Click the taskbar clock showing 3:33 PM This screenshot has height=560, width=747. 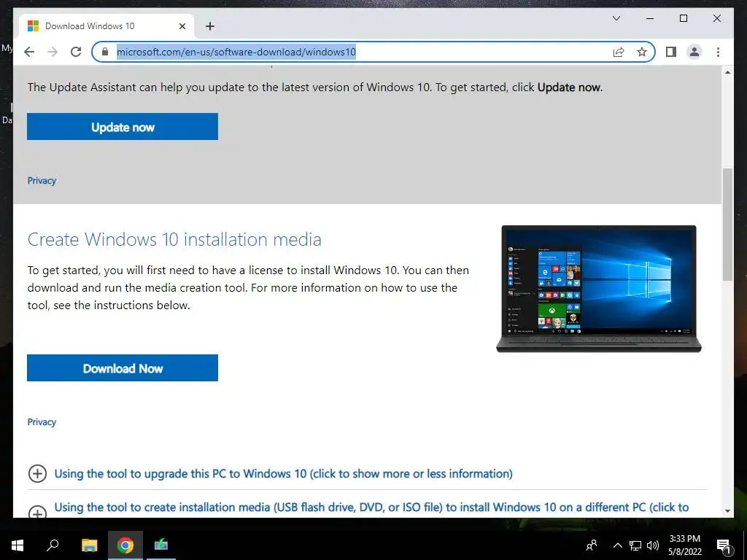click(684, 545)
